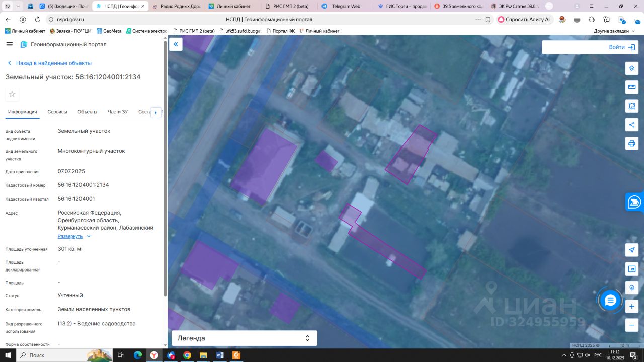The image size is (644, 362).
Task: Open the browser extensions puzzle icon
Action: point(592,19)
